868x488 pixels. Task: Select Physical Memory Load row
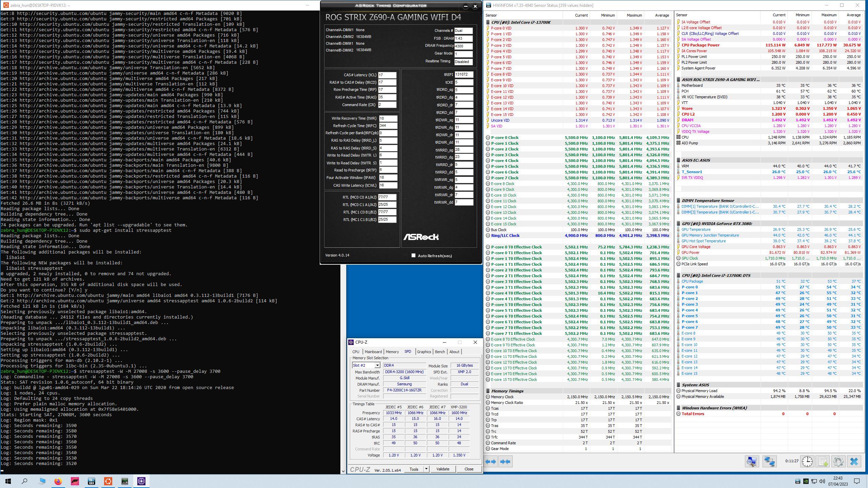[769, 391]
